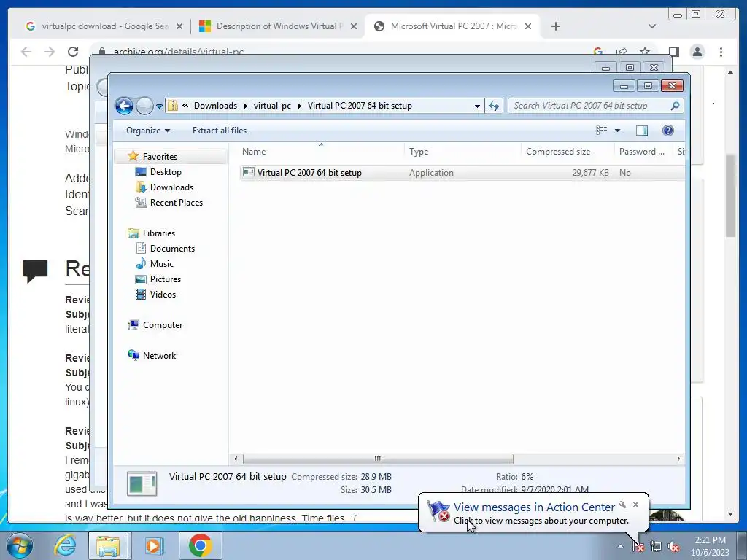Click View messages in Action Center
Viewport: 747px width, 560px height.
click(x=534, y=507)
